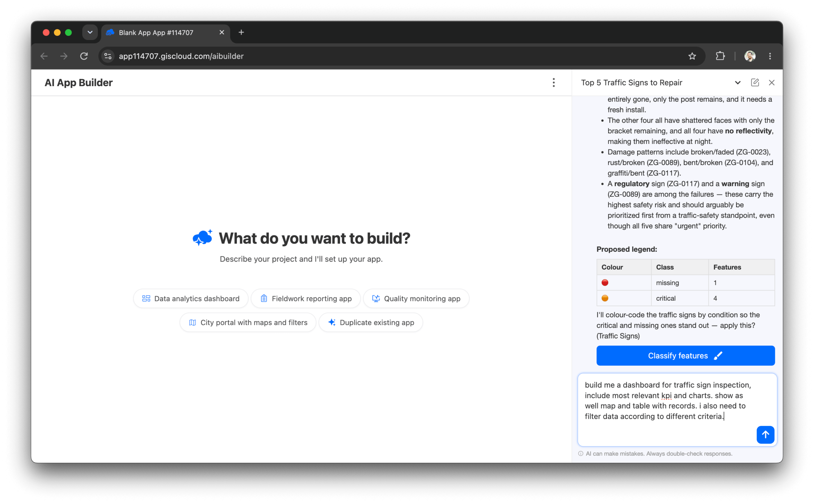Choose Duplicate existing app suggestion
814x504 pixels.
(x=371, y=322)
